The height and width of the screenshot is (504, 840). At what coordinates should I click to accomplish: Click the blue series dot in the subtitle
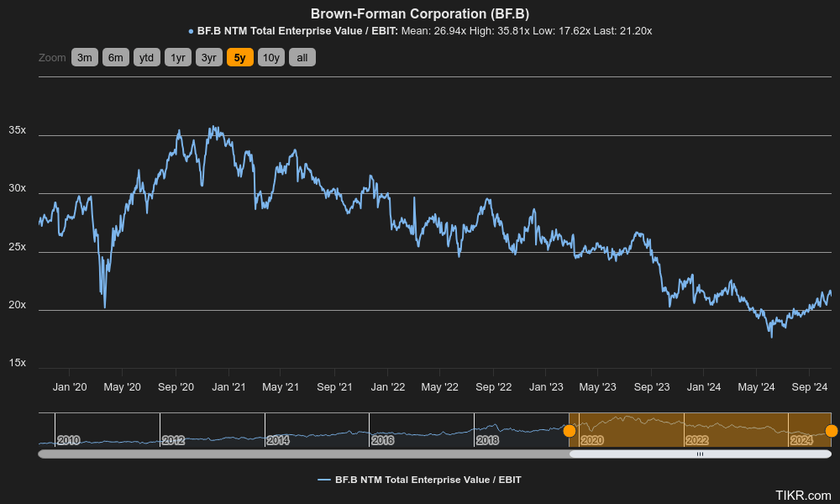[x=191, y=31]
